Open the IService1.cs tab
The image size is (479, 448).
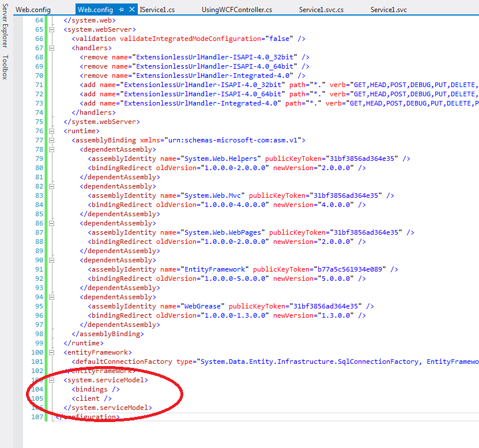click(157, 10)
